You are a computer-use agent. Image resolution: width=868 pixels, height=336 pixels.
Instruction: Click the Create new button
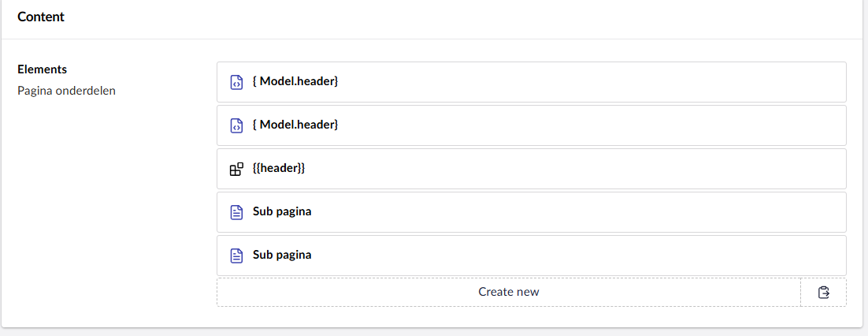(509, 292)
